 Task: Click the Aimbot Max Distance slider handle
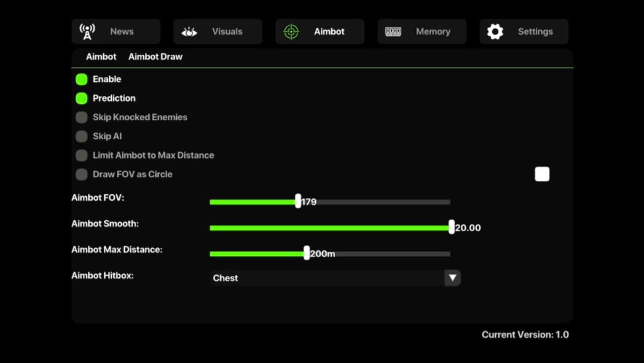(307, 253)
